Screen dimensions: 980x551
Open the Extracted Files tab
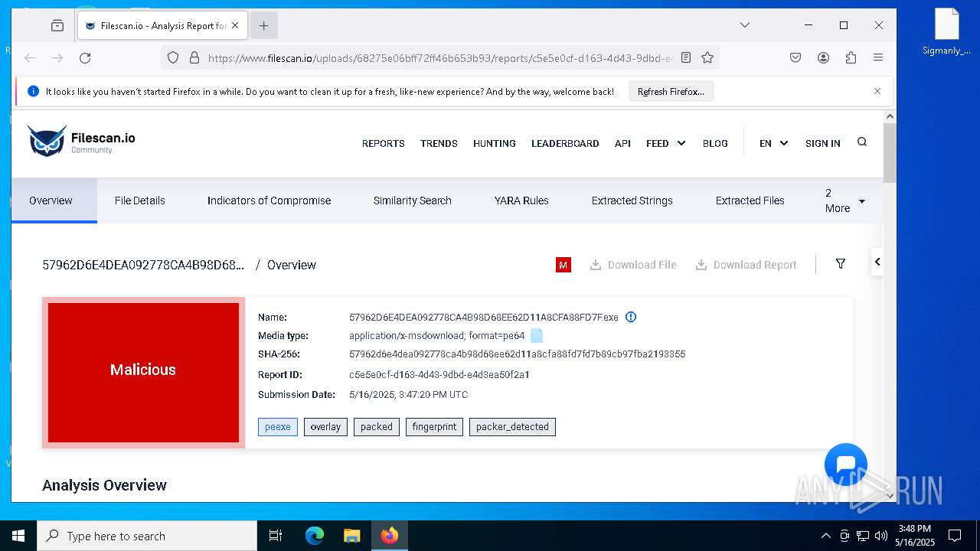pyautogui.click(x=750, y=201)
